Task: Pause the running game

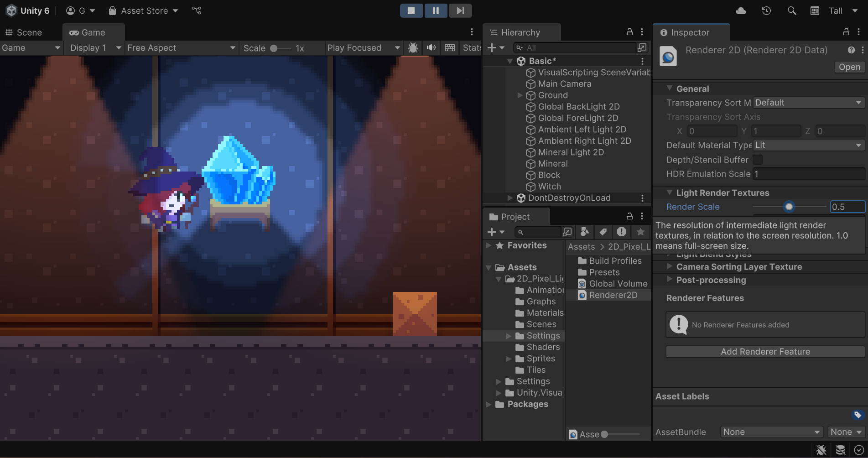Action: click(436, 10)
